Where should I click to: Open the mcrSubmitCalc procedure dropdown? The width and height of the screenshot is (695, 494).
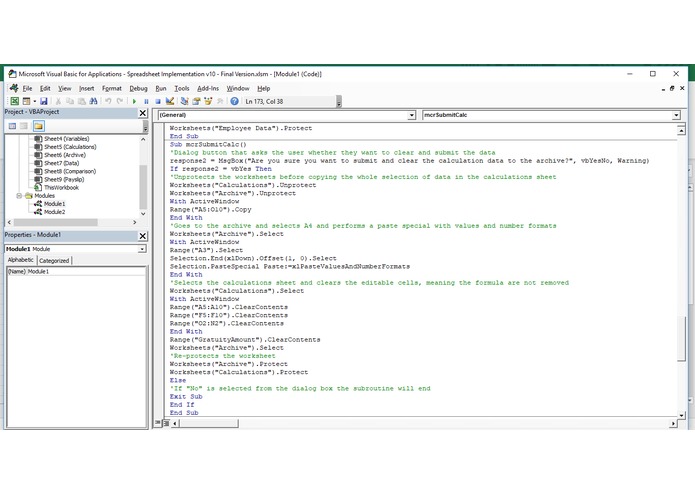coord(676,115)
